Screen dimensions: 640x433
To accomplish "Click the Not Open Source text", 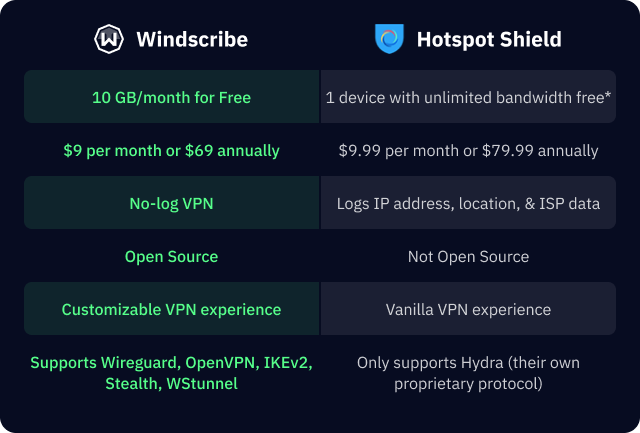I will 468,257.
